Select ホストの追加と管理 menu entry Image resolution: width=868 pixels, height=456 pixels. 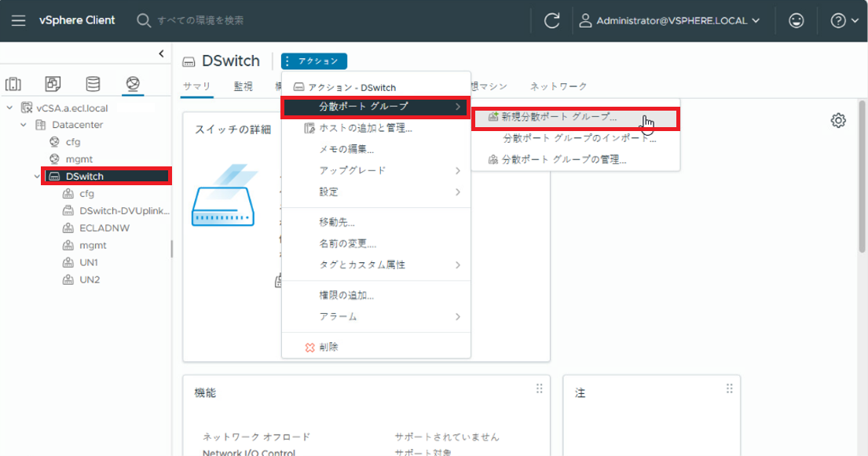click(x=365, y=128)
